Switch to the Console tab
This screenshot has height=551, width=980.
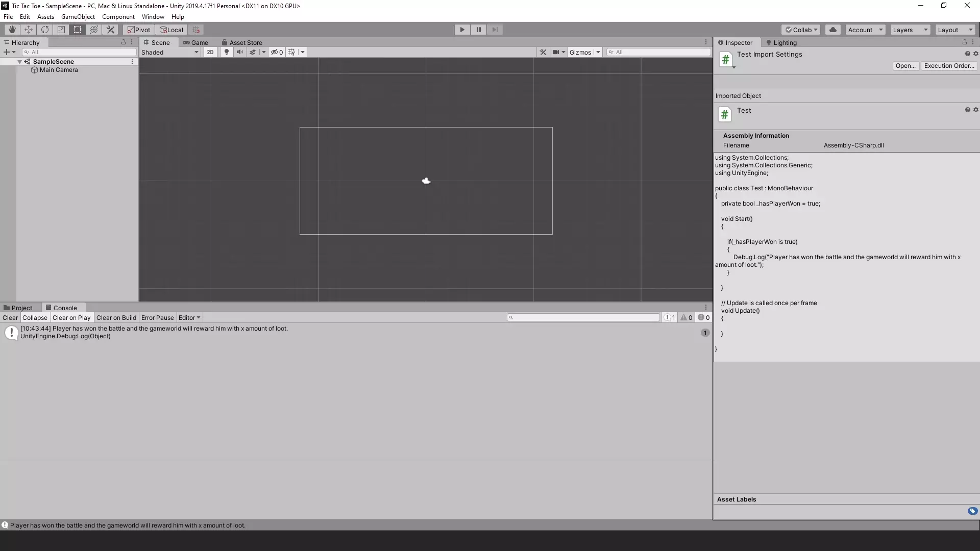coord(65,308)
